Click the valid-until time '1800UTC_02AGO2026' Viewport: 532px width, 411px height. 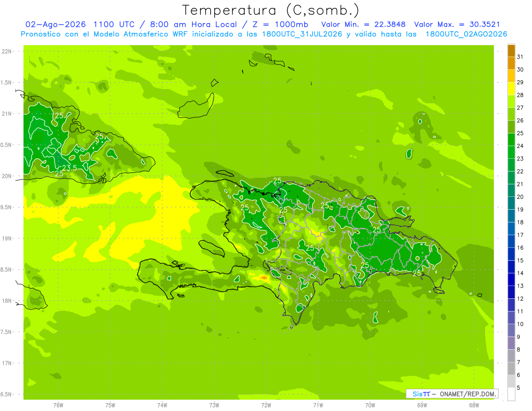pyautogui.click(x=466, y=34)
